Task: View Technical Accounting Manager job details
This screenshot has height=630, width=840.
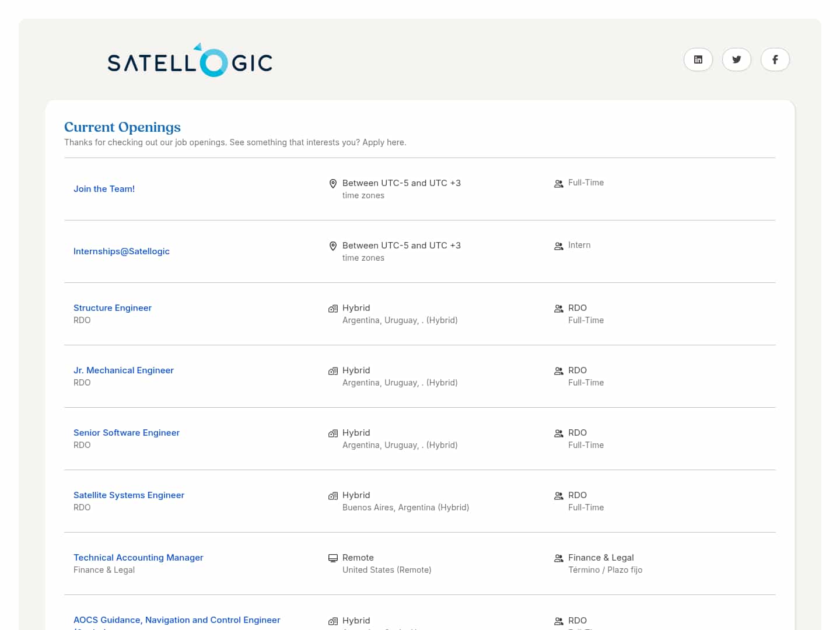Action: 138,558
